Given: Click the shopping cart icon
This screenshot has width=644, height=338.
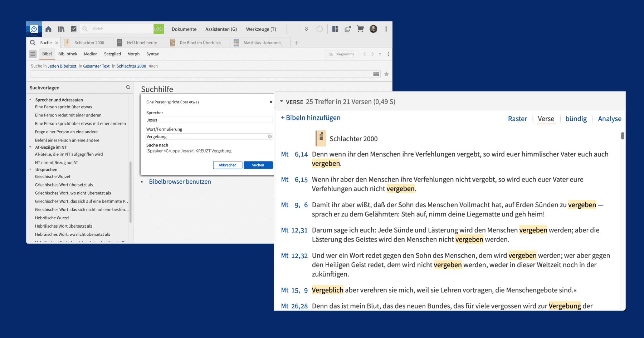Looking at the screenshot, I should 360,29.
